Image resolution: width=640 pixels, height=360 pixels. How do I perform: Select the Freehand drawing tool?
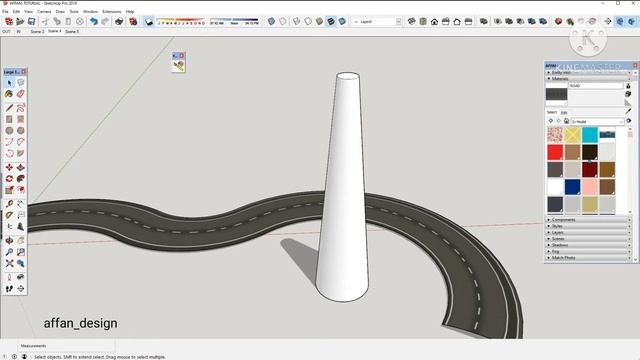pyautogui.click(x=21, y=108)
